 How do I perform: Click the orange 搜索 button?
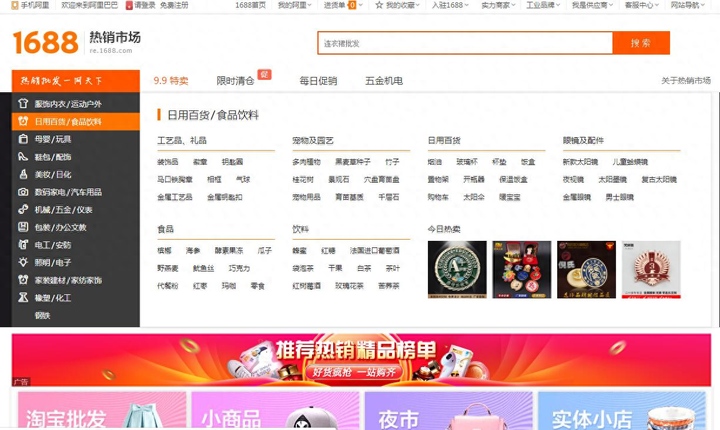641,43
